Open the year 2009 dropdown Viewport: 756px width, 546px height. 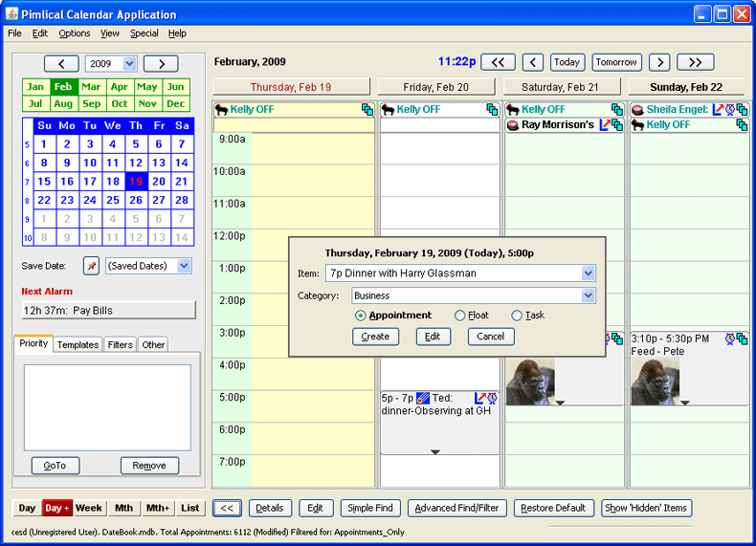point(129,64)
